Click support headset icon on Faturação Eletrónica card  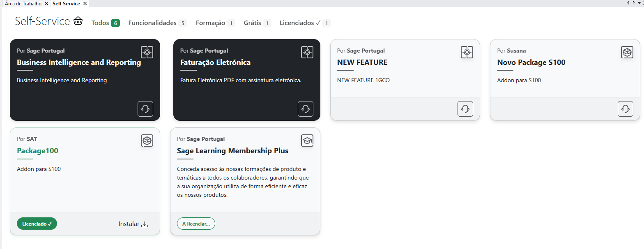pos(306,109)
